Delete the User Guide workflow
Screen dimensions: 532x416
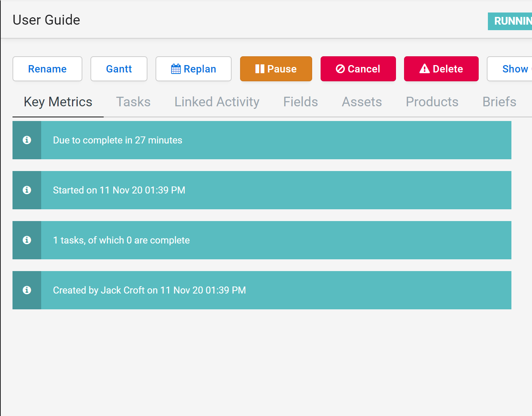(441, 69)
